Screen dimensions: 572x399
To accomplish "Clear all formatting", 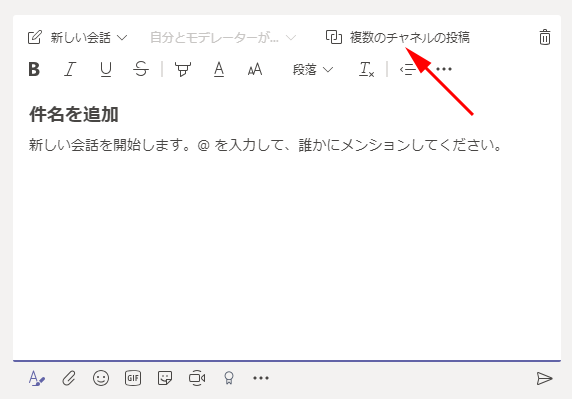I will point(367,69).
